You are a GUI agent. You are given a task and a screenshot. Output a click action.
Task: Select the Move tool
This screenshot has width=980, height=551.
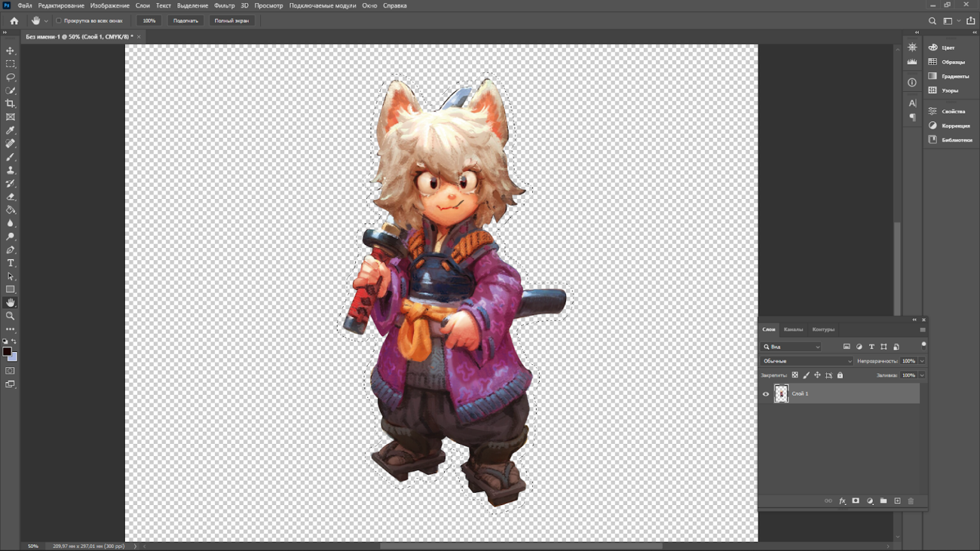(x=10, y=50)
